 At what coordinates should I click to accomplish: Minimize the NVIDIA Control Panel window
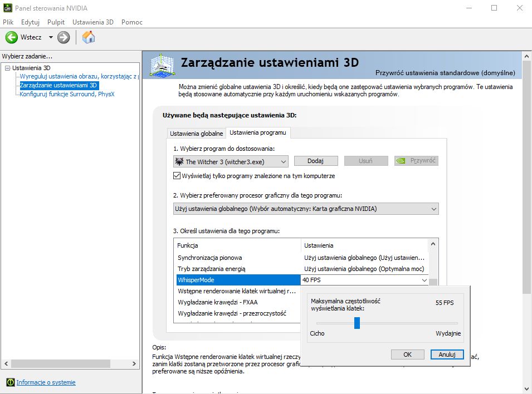click(469, 8)
